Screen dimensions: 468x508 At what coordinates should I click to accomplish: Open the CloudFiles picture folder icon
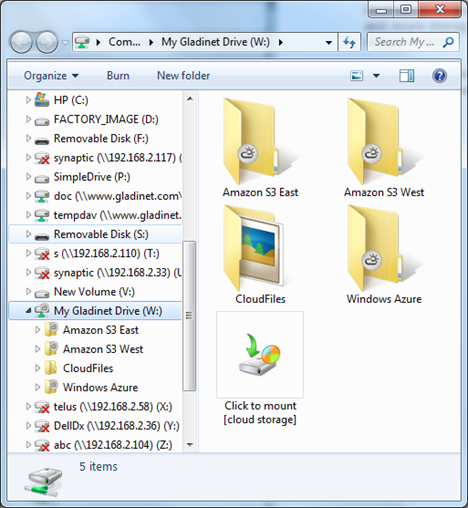[x=255, y=248]
